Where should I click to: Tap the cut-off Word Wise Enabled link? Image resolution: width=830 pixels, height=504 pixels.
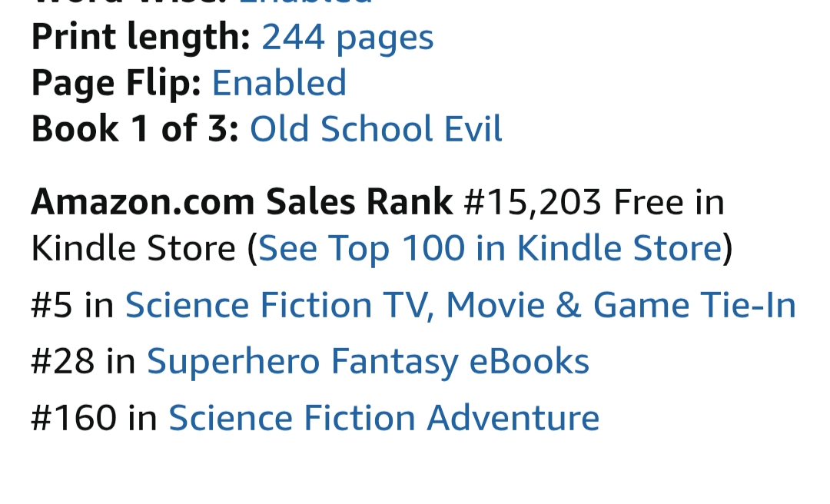tap(305, 3)
